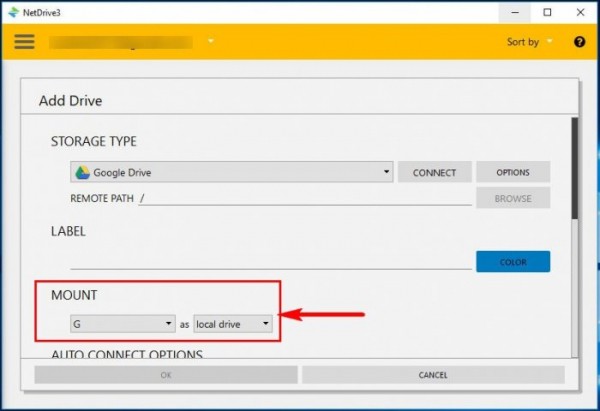The image size is (600, 411).
Task: Click the CANCEL button
Action: click(x=433, y=375)
